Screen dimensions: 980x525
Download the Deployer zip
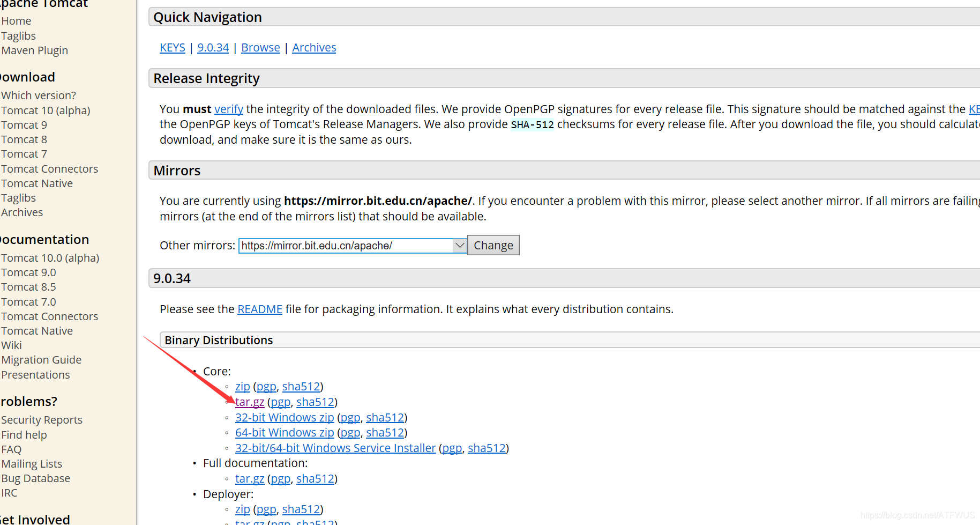click(x=243, y=509)
